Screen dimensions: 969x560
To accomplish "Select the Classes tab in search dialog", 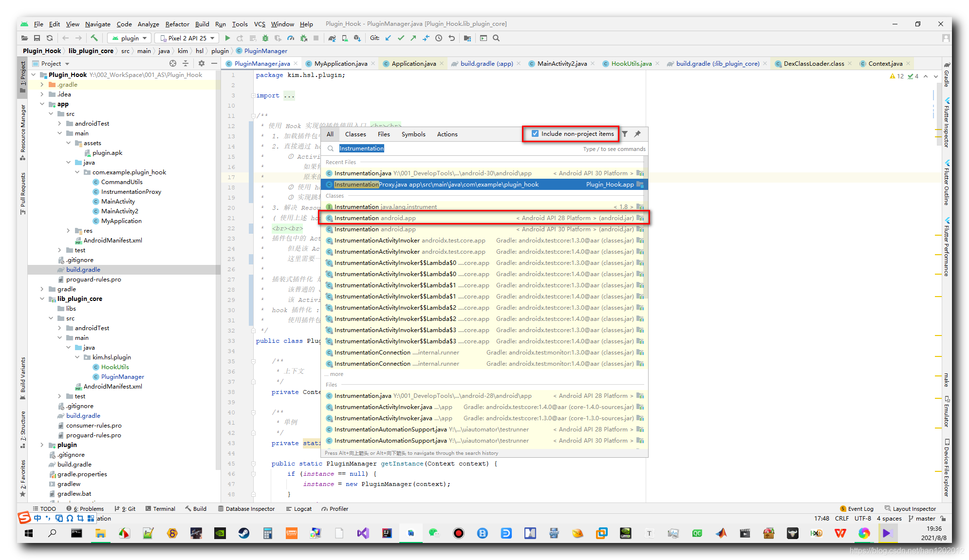I will coord(356,133).
